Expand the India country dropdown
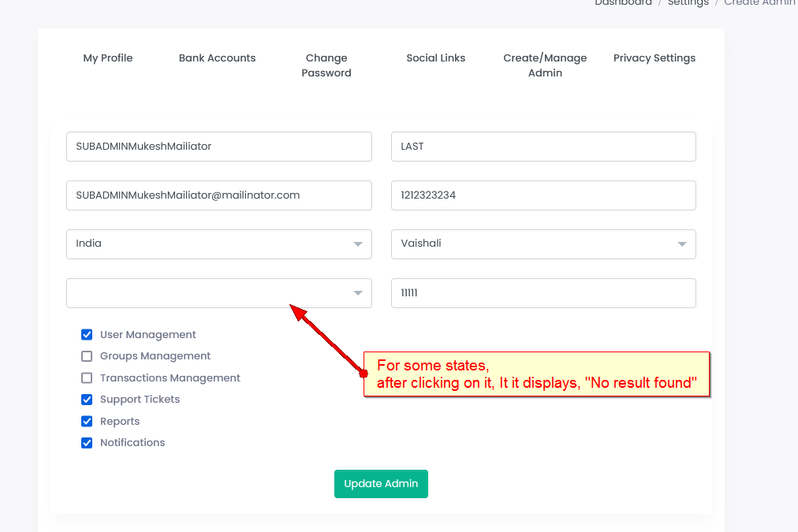Image resolution: width=798 pixels, height=532 pixels. click(218, 244)
